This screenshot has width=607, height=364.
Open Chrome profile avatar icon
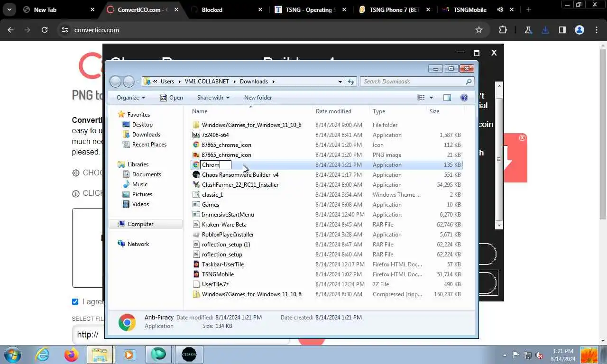click(579, 30)
